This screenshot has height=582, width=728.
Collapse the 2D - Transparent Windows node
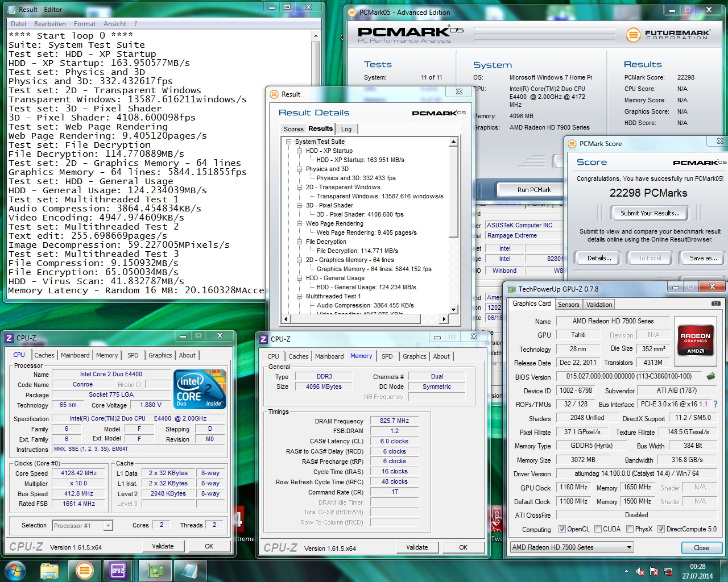point(300,187)
